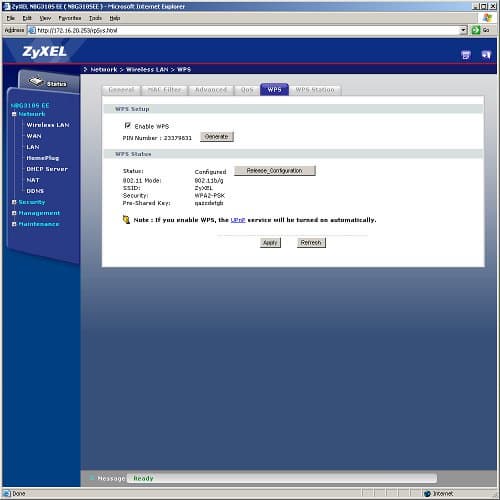Click the WPA2-PSK security value

[x=210, y=195]
